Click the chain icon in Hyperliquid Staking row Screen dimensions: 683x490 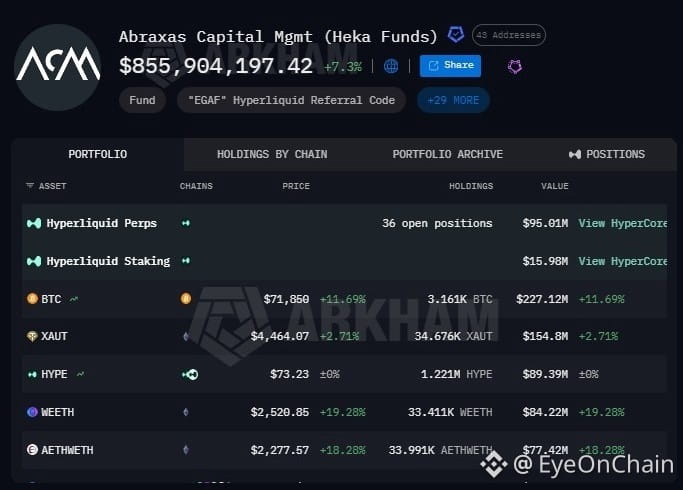pos(186,261)
